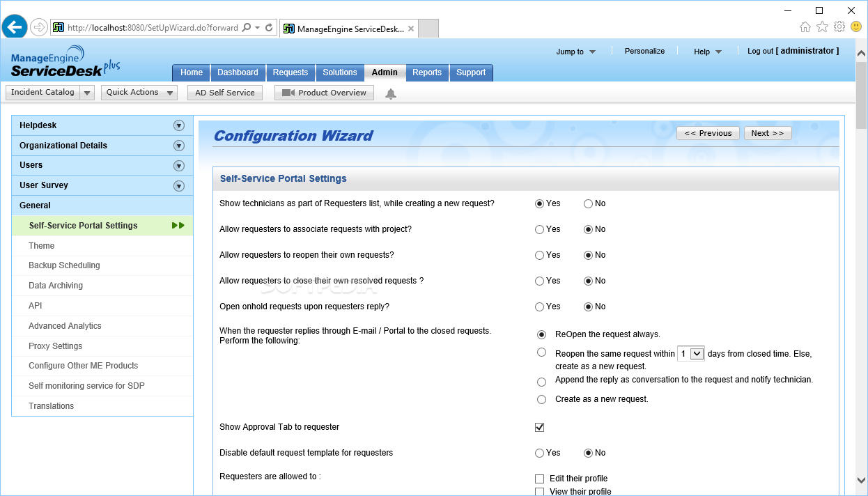This screenshot has width=868, height=496.
Task: Enable 'View their profile' checkbox
Action: coord(539,492)
